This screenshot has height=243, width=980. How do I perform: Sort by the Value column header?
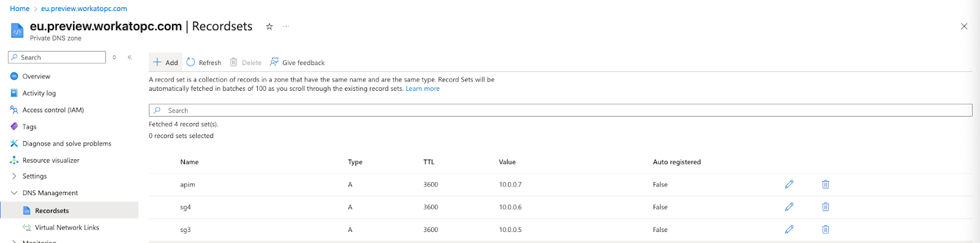[507, 162]
